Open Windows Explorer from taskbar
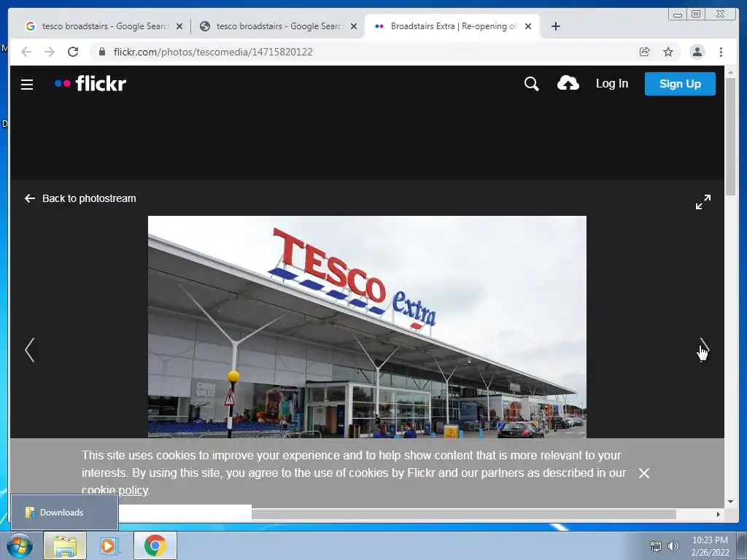Viewport: 747px width, 560px height. click(65, 545)
